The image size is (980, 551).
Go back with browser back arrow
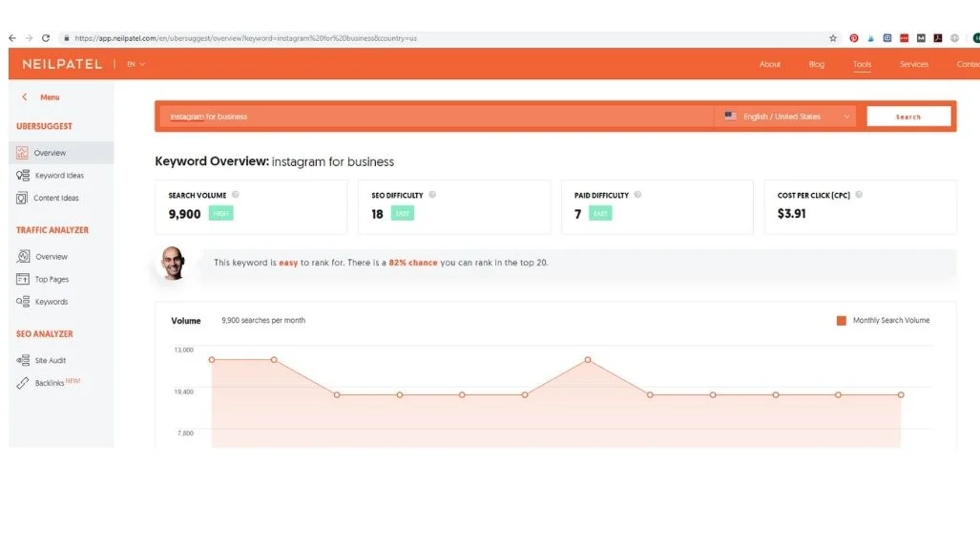12,38
